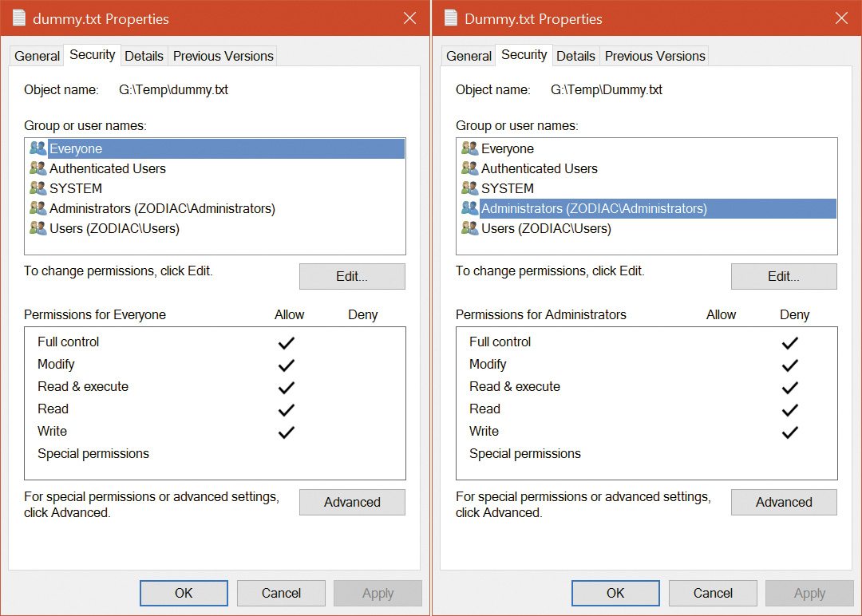Viewport: 862px width, 616px height.
Task: Select Users (ZODIAC\Users) in right dialog
Action: (546, 228)
